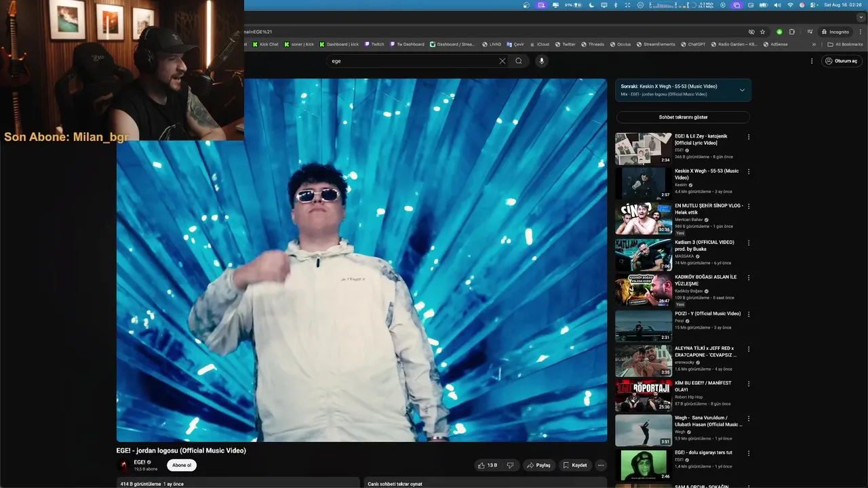Image resolution: width=868 pixels, height=488 pixels.
Task: Click the address bar URL text
Action: pos(258,32)
